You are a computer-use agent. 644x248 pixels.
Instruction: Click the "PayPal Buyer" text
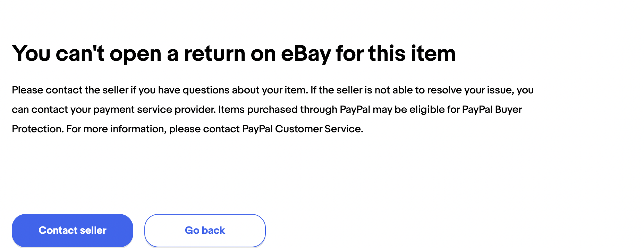[492, 110]
